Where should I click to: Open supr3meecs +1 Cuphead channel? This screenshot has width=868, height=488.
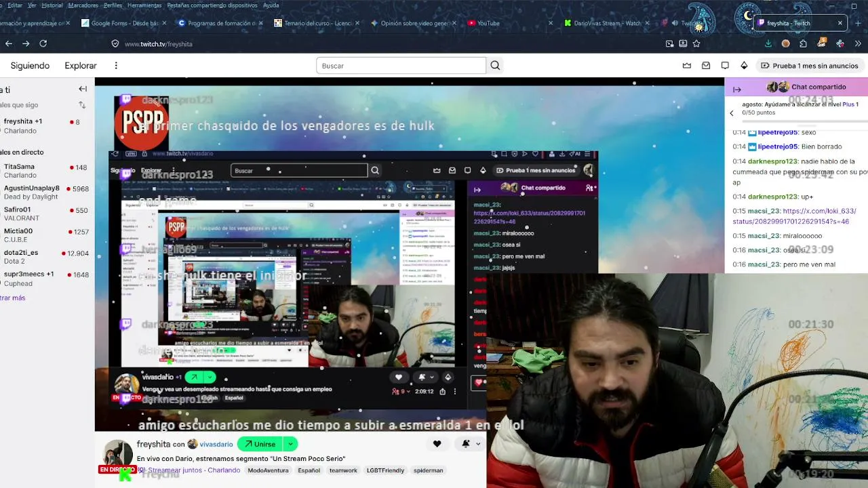click(46, 279)
